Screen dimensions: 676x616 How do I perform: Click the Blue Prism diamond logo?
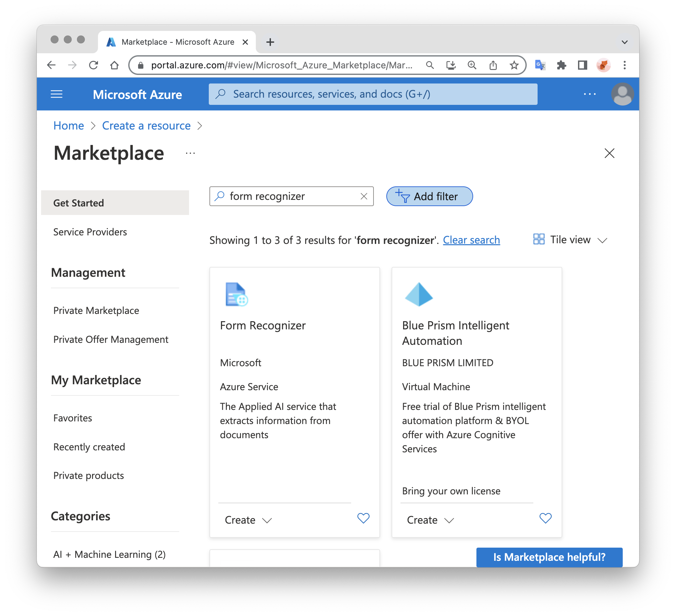coord(419,294)
